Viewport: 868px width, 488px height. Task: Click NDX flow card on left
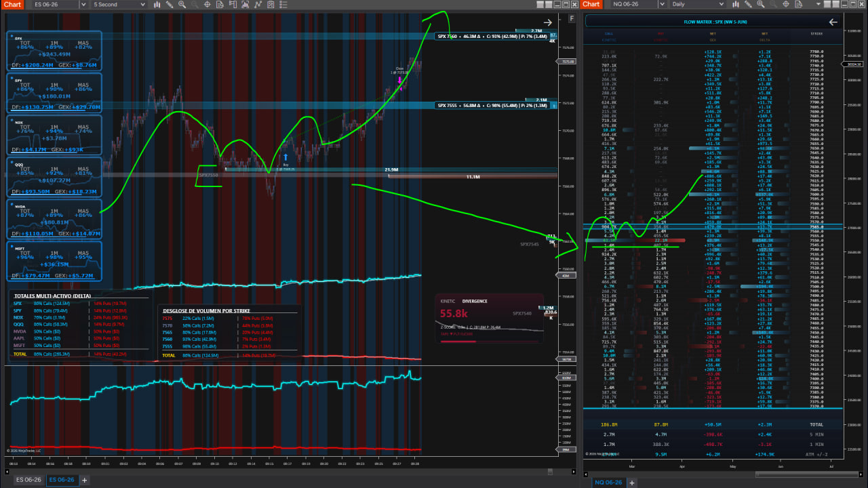click(54, 134)
